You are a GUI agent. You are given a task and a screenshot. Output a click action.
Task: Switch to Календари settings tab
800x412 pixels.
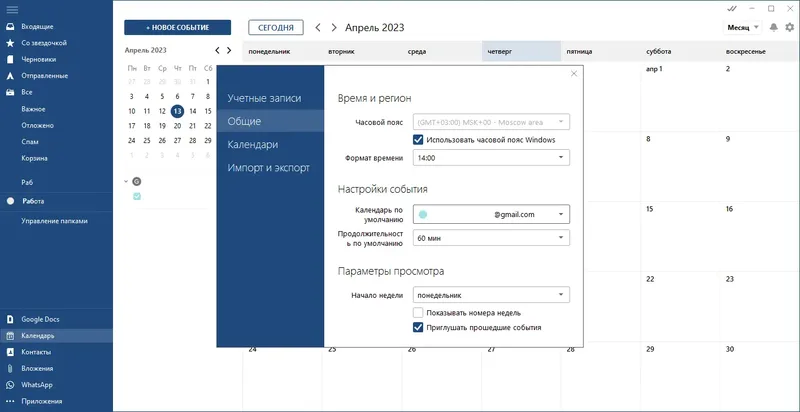tap(270, 144)
